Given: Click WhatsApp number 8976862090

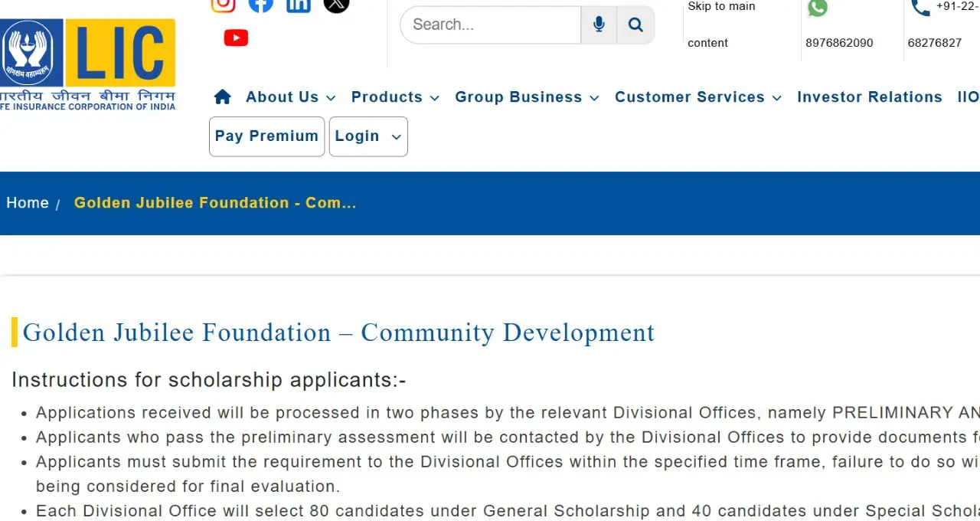Looking at the screenshot, I should [x=839, y=43].
